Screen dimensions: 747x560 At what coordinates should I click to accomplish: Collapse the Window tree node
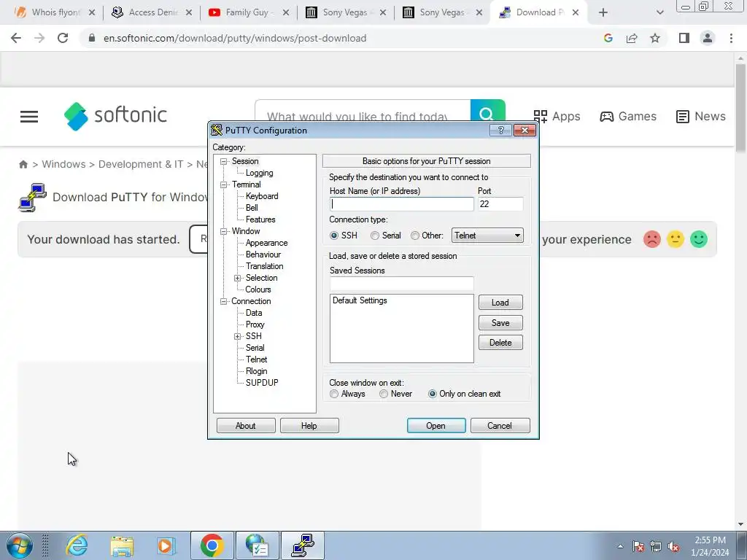[x=223, y=231]
